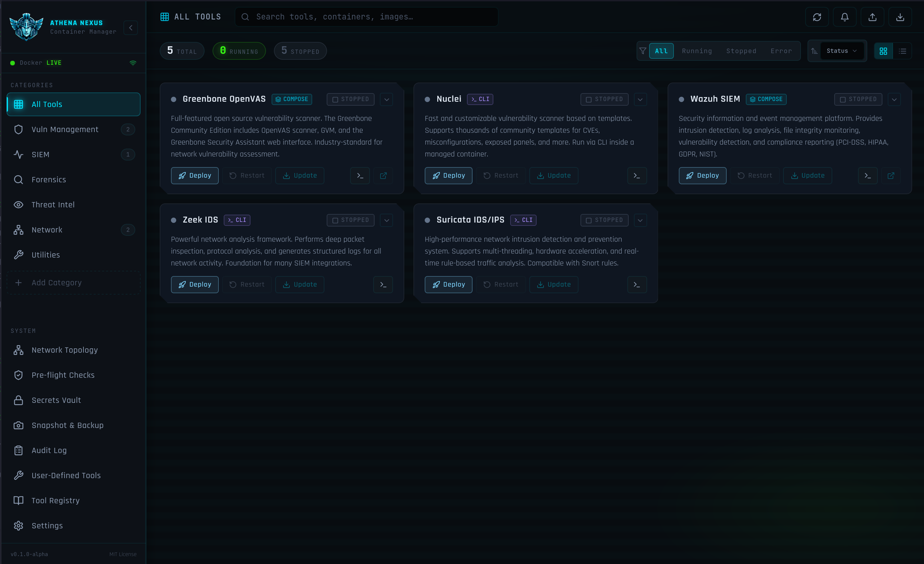
Task: Open Wazuh SIEM external link icon
Action: [x=891, y=176]
